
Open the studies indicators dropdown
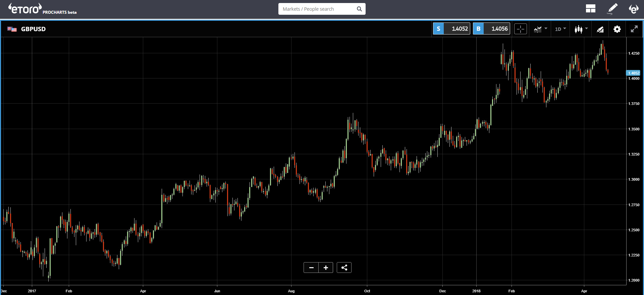540,29
